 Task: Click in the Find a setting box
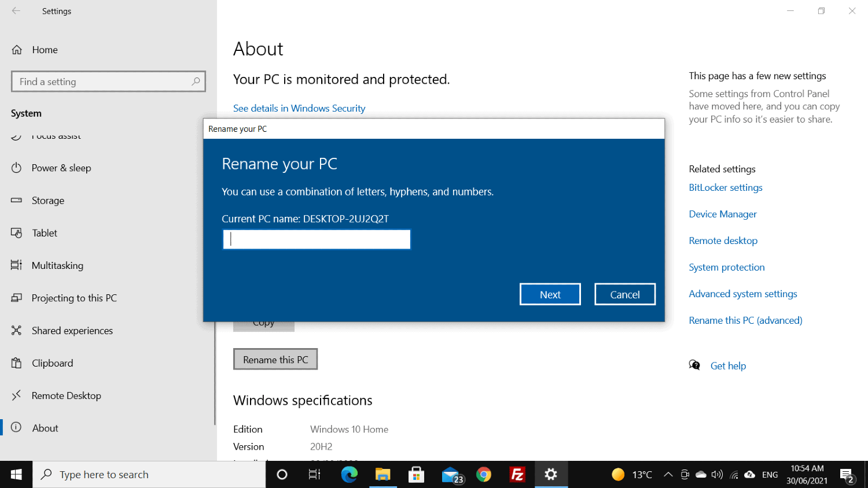coord(108,82)
